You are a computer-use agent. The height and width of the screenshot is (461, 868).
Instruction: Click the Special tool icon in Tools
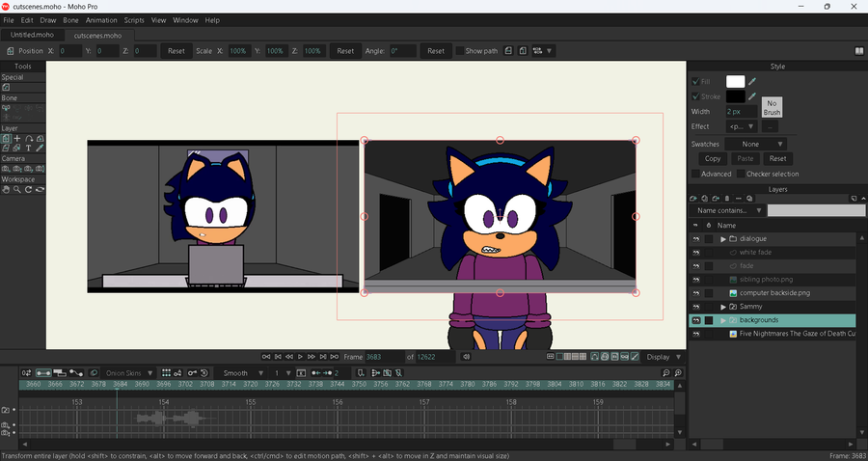click(x=6, y=88)
